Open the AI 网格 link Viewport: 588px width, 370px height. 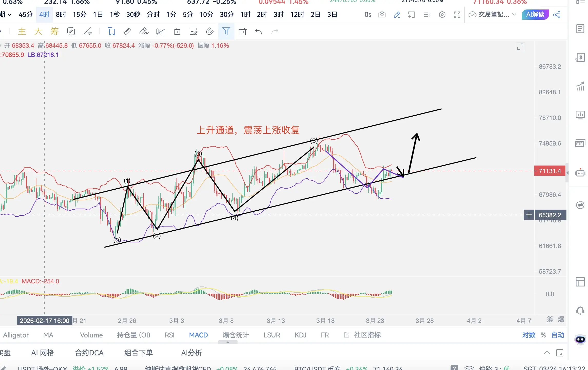point(43,353)
